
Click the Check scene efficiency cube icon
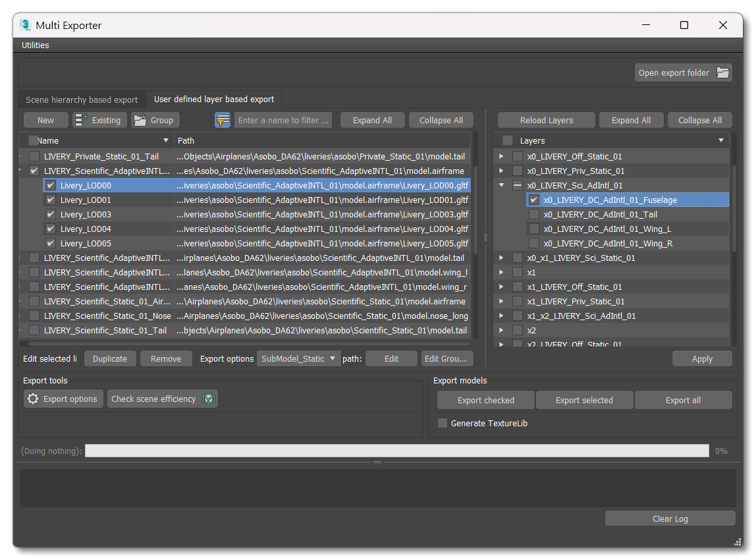pyautogui.click(x=209, y=398)
